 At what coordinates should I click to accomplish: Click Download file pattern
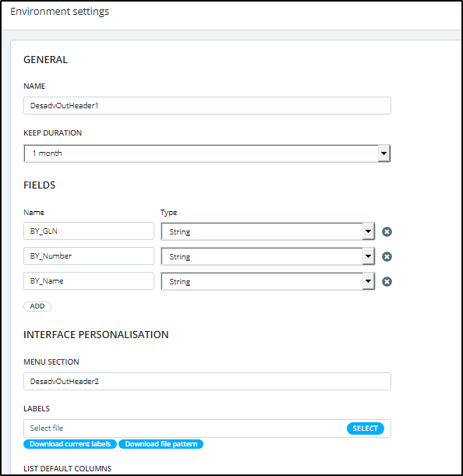click(x=161, y=444)
